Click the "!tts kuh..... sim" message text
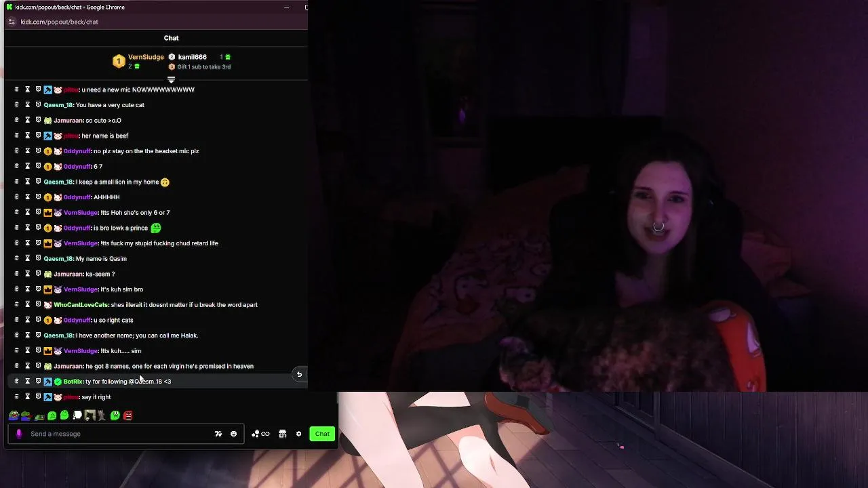868x488 pixels. point(121,351)
